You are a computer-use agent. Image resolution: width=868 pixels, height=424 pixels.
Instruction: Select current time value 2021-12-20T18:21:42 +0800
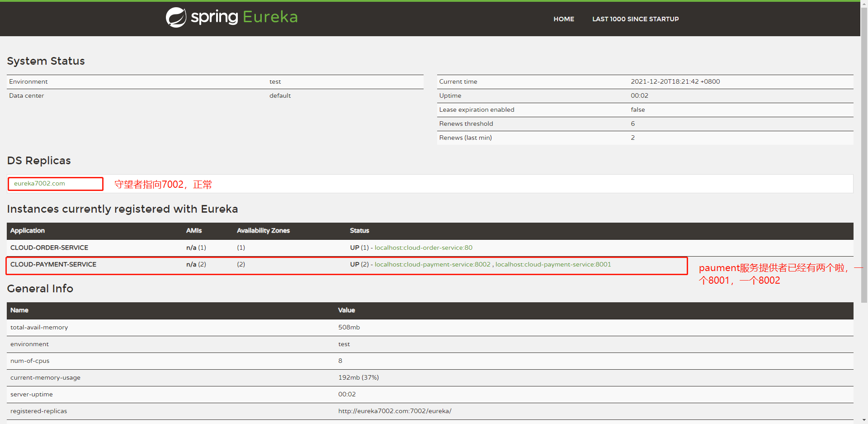point(675,81)
